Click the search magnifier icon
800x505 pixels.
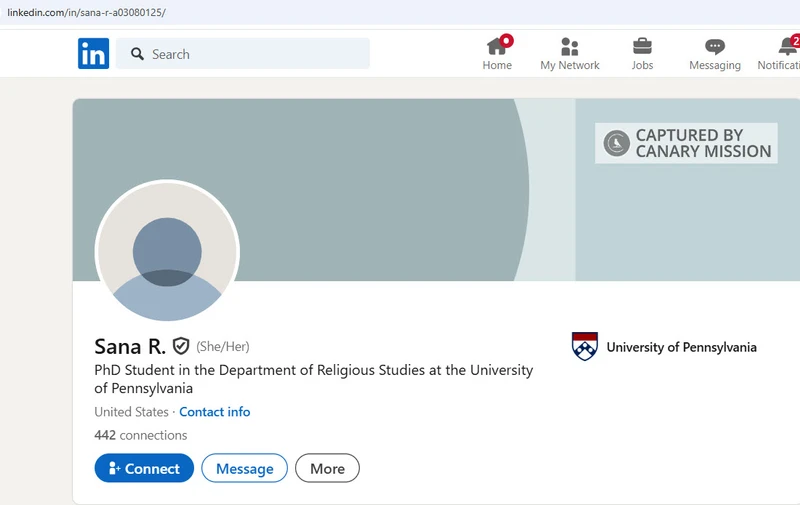tap(137, 54)
